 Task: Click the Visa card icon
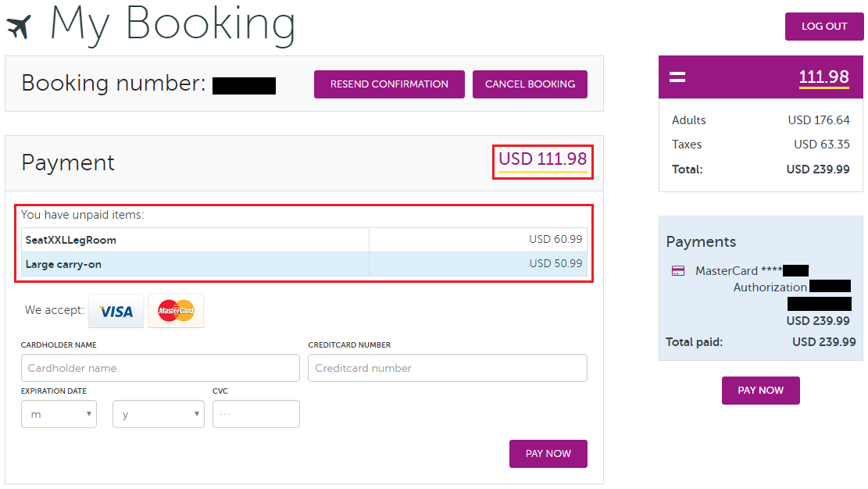point(116,311)
